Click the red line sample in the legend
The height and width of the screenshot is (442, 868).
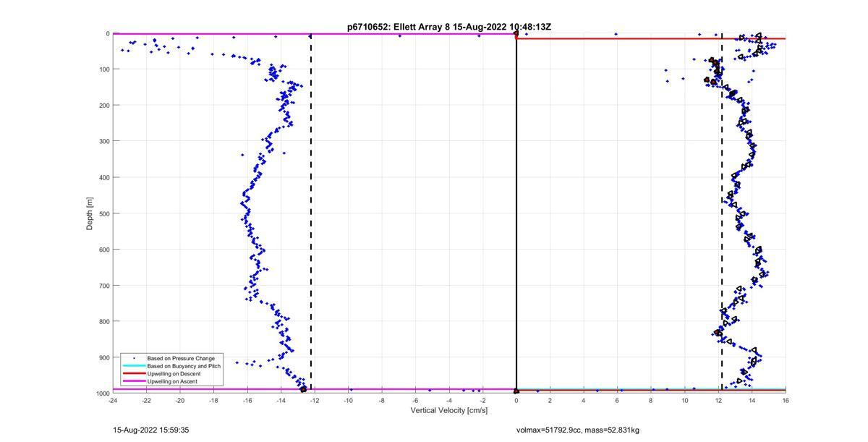point(134,374)
